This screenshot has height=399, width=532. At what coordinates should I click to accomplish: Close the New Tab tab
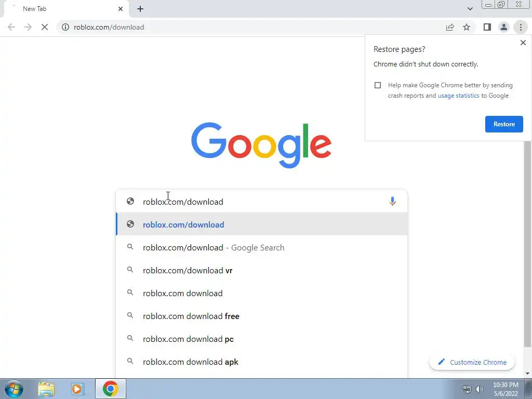click(121, 9)
